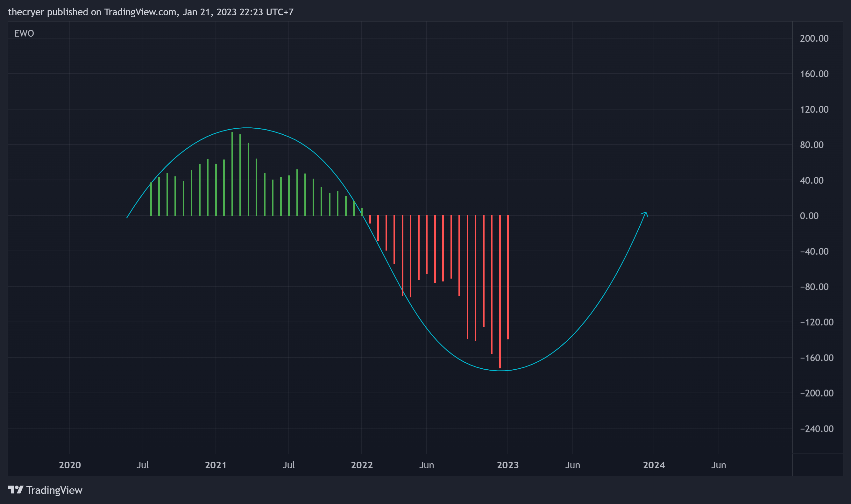The height and width of the screenshot is (504, 851).
Task: Click the published-on TradingView.com header text
Action: 151,12
